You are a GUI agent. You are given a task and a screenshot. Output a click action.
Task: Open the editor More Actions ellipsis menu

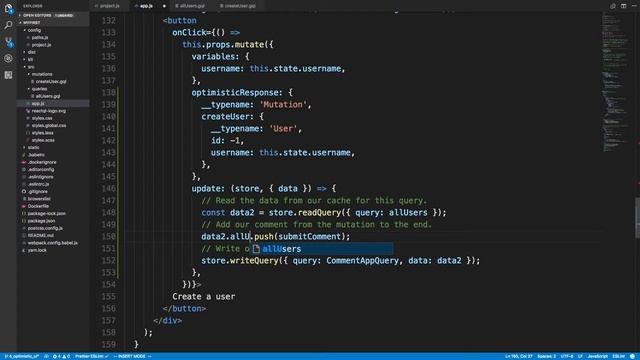click(x=634, y=6)
